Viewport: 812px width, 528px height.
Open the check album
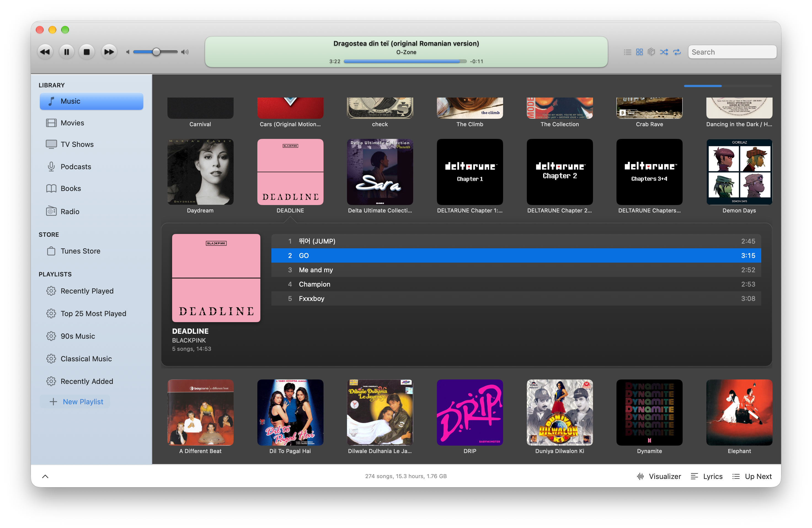(380, 108)
